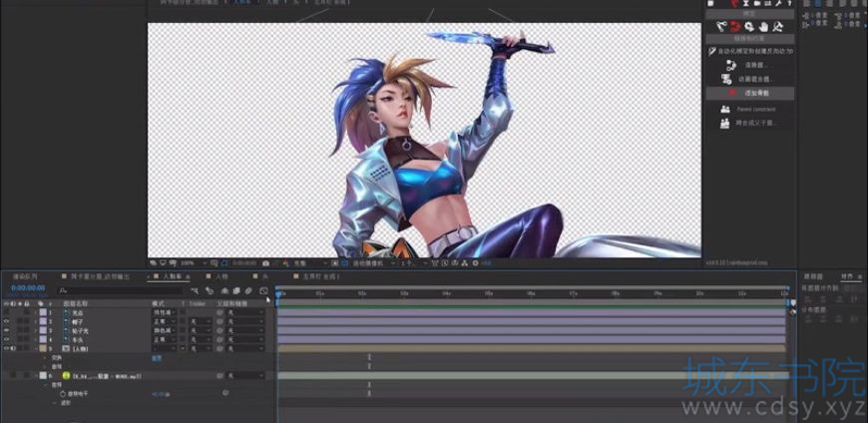Click the tan label color swatch of layer 5
868x423 pixels.
43,348
